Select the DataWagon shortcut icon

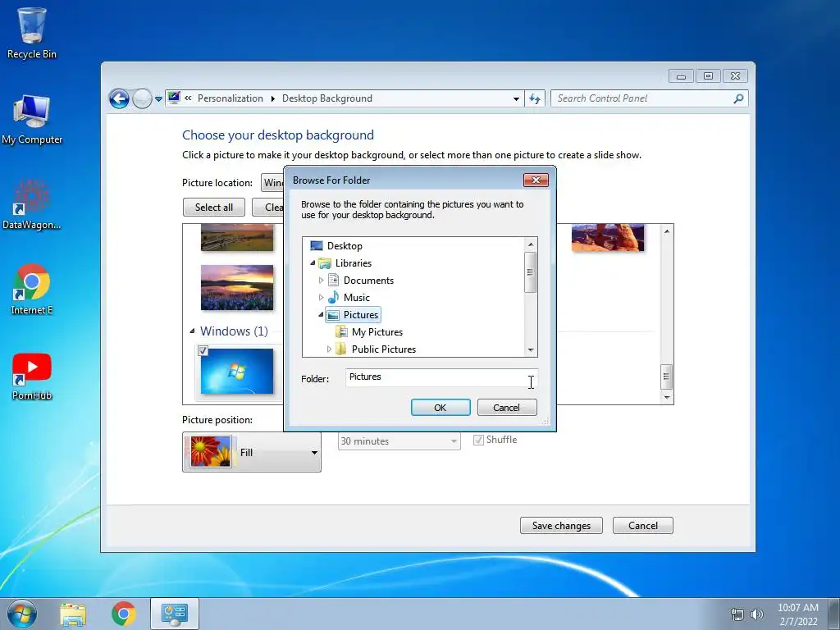tap(32, 204)
